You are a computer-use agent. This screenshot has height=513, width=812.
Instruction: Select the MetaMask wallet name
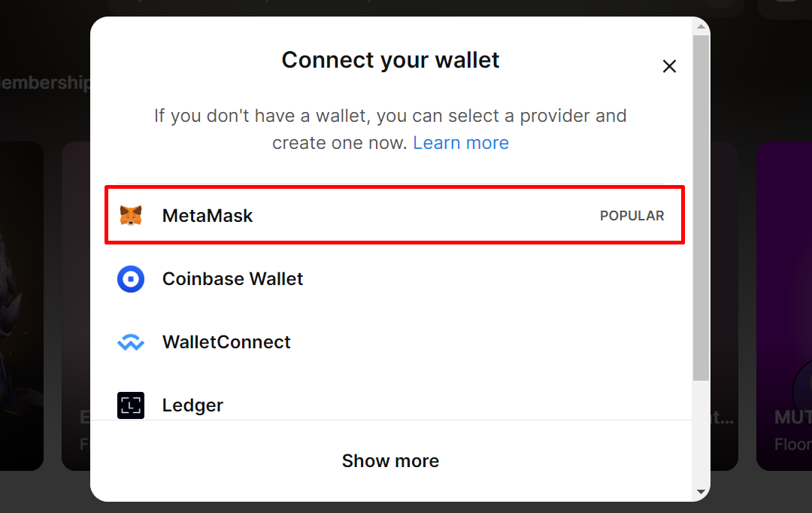click(208, 216)
